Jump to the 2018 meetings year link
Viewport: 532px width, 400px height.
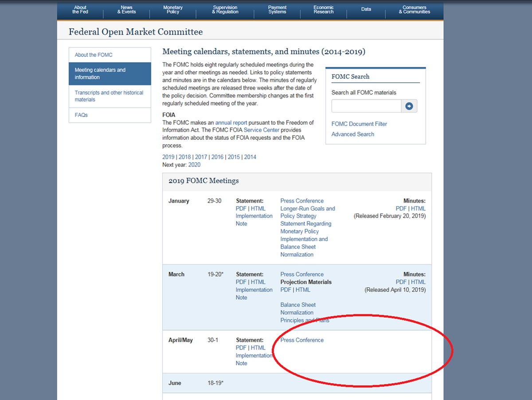pos(185,157)
